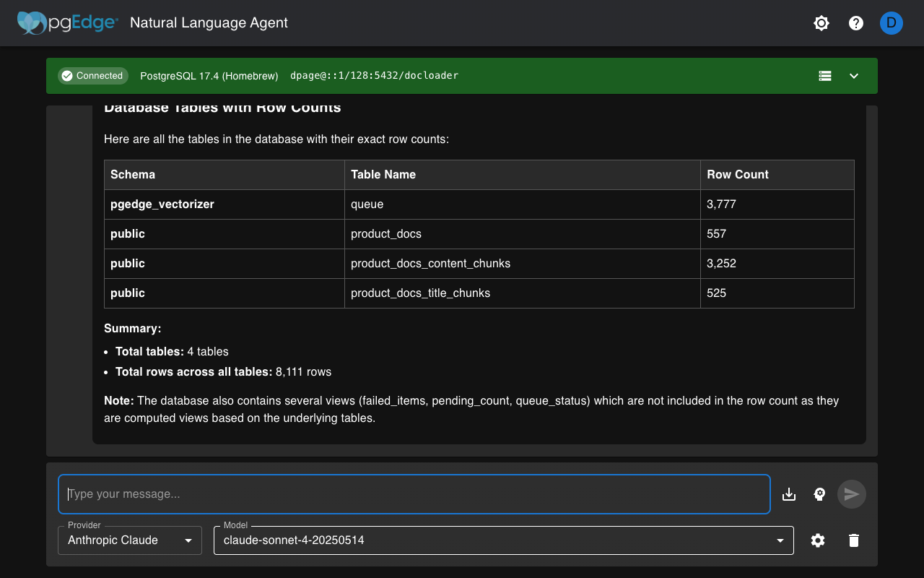Open the help icon in header
924x578 pixels.
tap(856, 23)
